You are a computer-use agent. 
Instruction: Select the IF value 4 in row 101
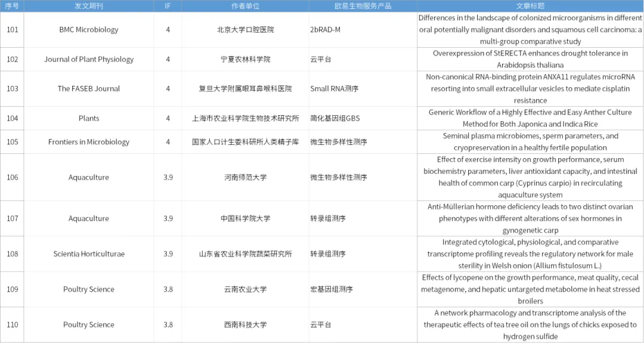168,30
